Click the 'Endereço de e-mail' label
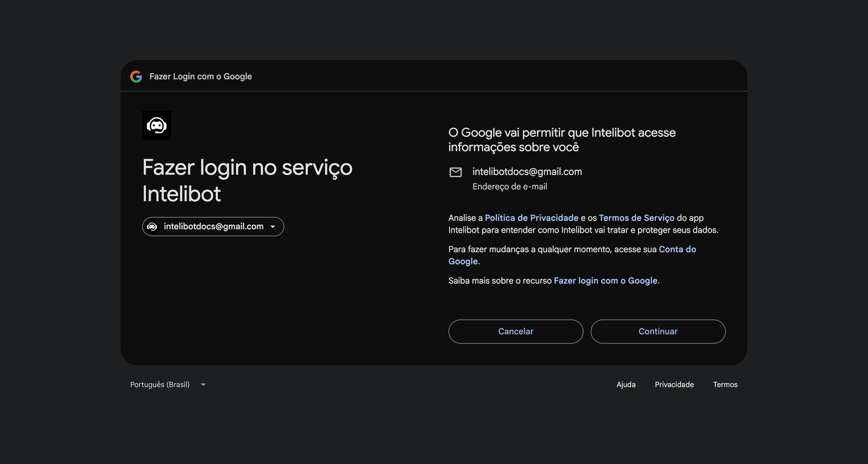The height and width of the screenshot is (464, 868). tap(509, 186)
